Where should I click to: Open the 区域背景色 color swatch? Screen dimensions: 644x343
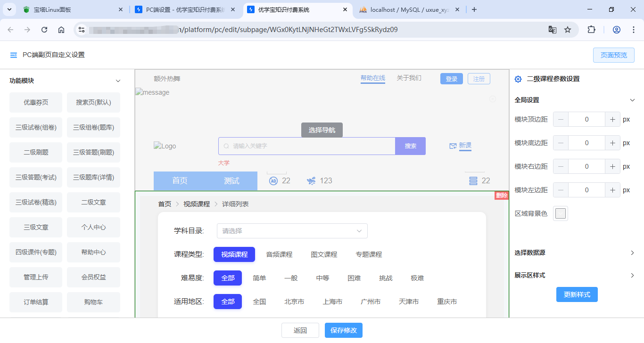(x=560, y=213)
